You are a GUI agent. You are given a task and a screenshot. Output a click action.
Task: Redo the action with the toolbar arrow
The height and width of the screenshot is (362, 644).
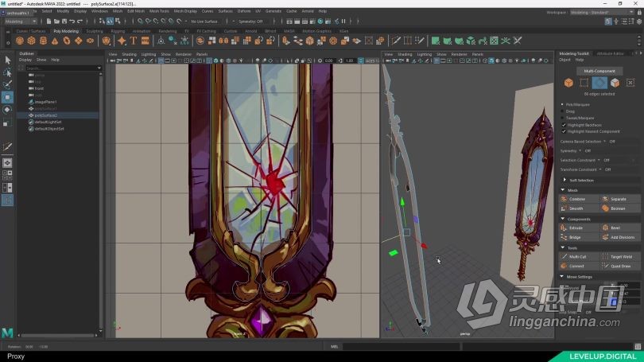(x=80, y=21)
